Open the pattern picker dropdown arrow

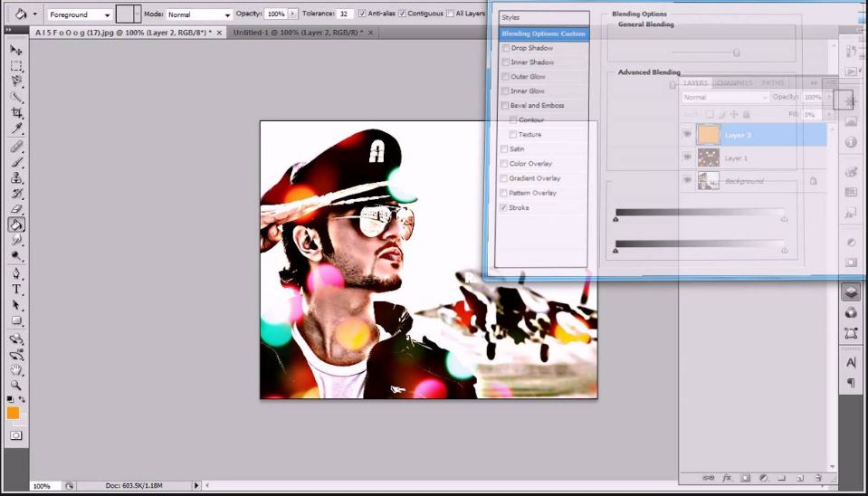pos(138,14)
